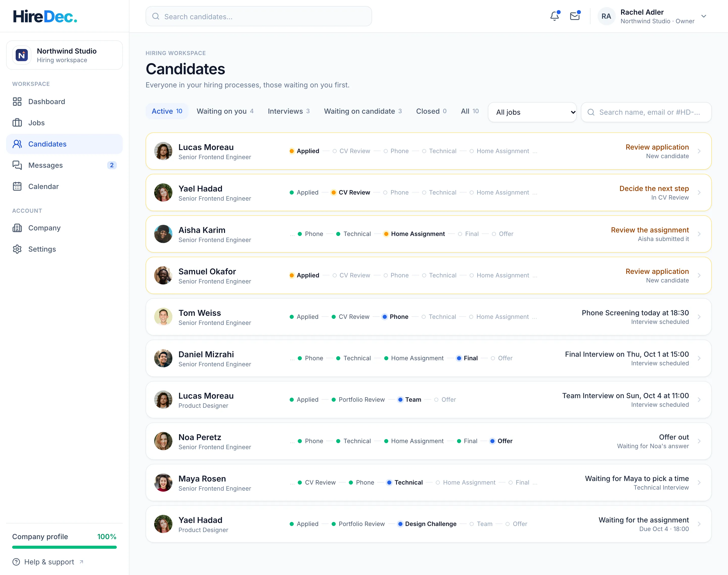Open the Northwind Studio workspace card
This screenshot has width=728, height=575.
pos(64,55)
